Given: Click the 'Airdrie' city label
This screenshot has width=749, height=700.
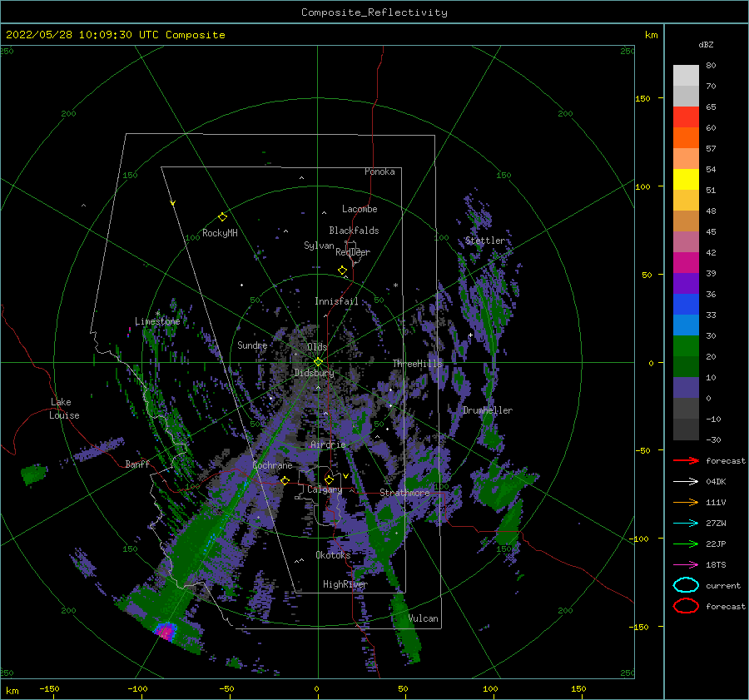Looking at the screenshot, I should 328,444.
